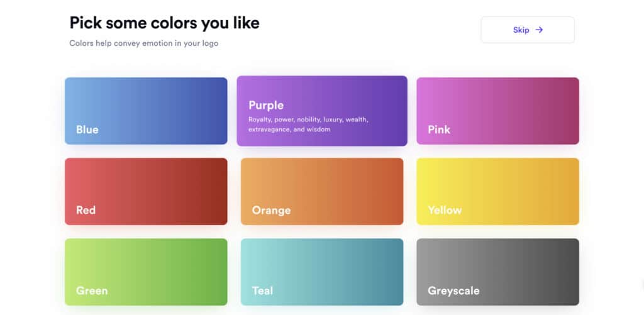Click the subtitle about colors conveying emotion
The height and width of the screenshot is (315, 644).
pos(144,43)
